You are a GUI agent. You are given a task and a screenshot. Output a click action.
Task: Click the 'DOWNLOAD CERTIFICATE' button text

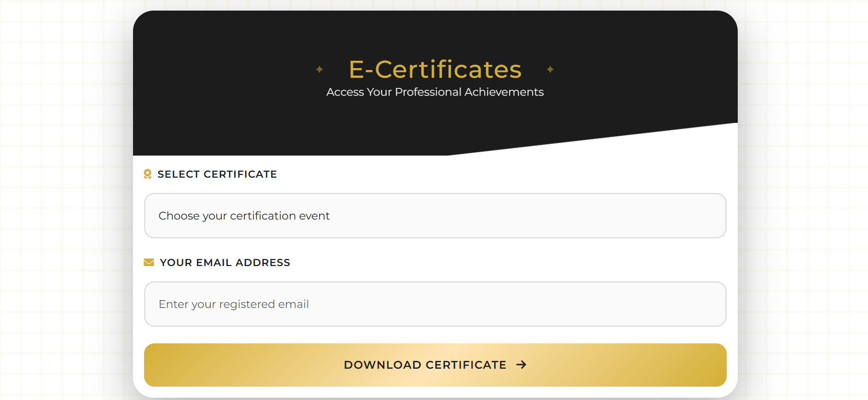[425, 365]
